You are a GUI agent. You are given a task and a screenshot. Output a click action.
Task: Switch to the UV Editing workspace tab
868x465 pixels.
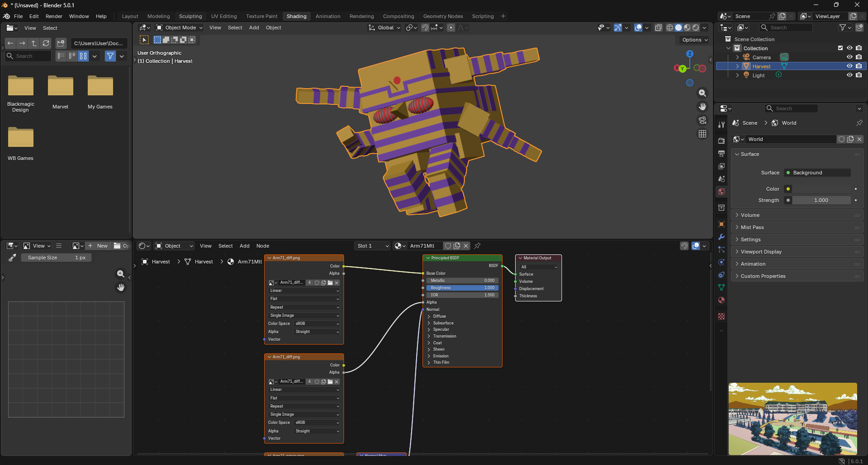pos(224,16)
